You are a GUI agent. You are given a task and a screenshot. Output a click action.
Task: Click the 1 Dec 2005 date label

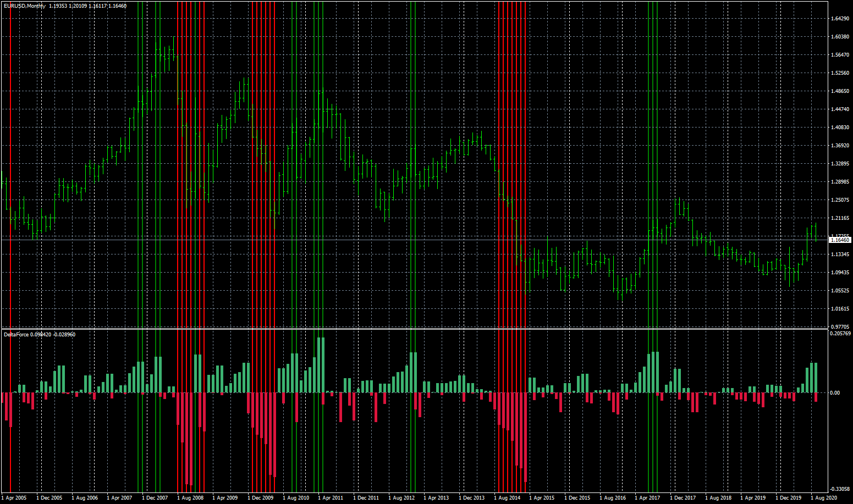click(49, 498)
